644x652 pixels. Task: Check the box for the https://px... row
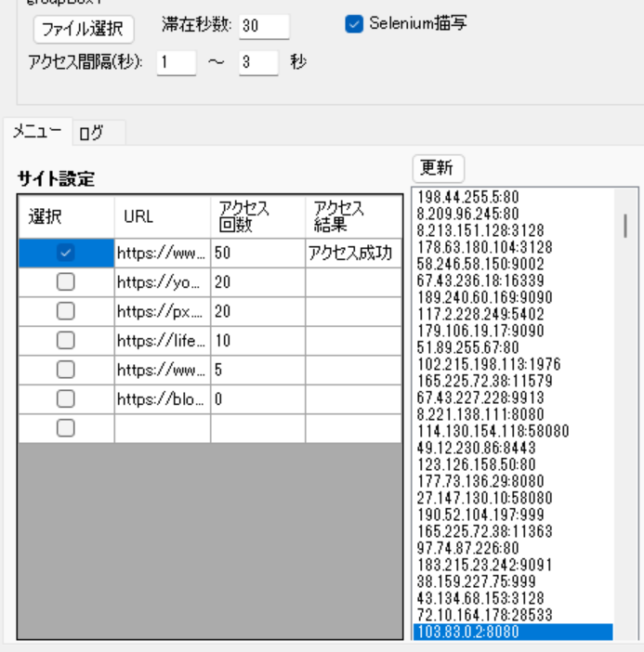(66, 311)
